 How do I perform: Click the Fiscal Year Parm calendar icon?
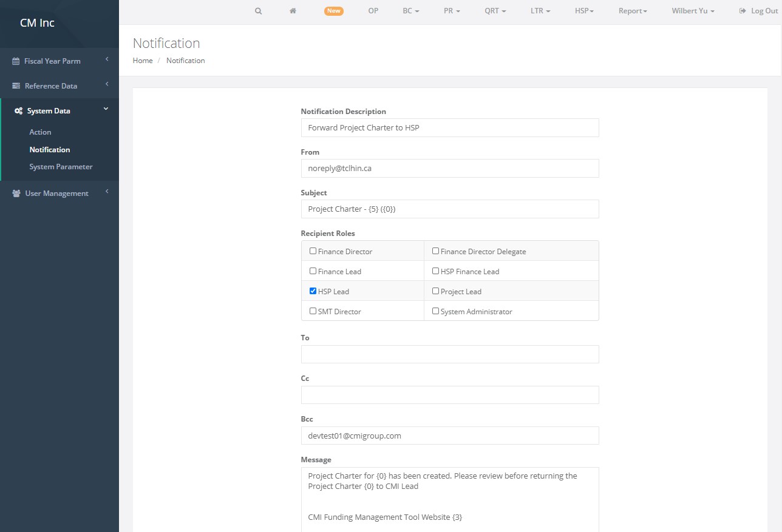point(16,61)
